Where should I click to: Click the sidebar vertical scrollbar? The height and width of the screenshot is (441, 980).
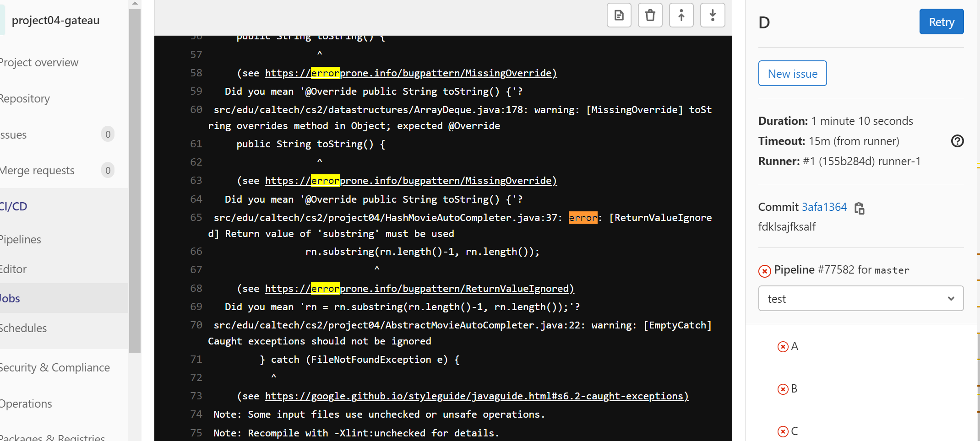click(135, 183)
